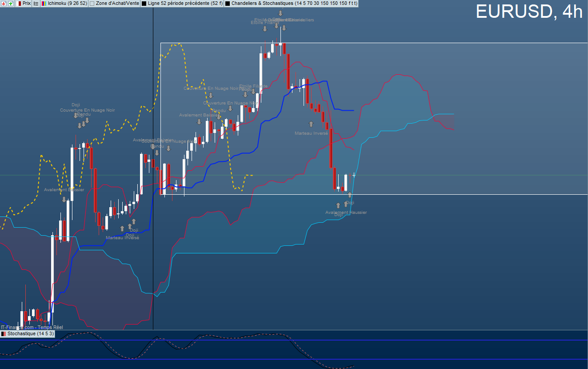588x369 pixels.
Task: Click the EURUSD, 4h chart title
Action: pyautogui.click(x=529, y=12)
